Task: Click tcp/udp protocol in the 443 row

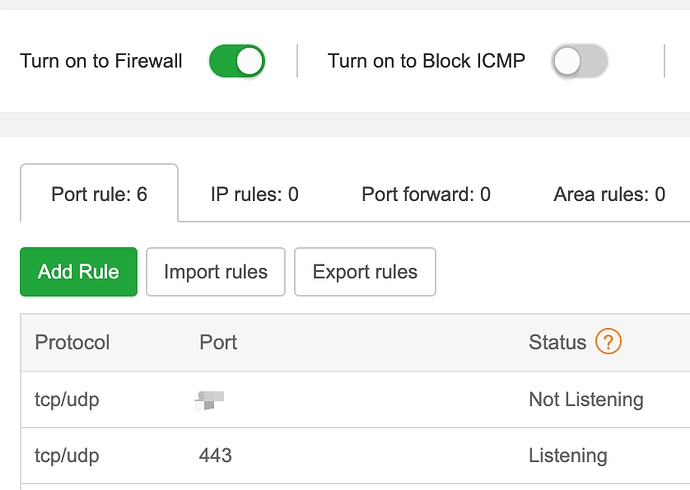Action: [67, 456]
